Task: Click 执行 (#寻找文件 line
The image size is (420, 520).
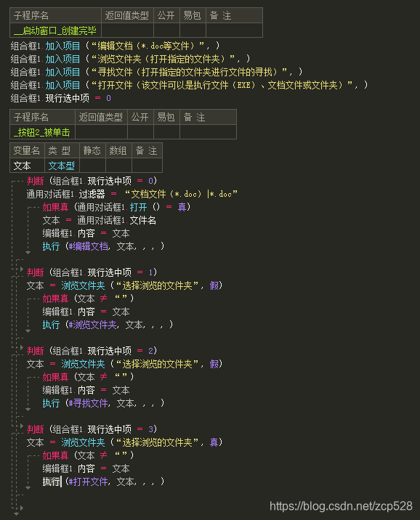Action: 103,403
